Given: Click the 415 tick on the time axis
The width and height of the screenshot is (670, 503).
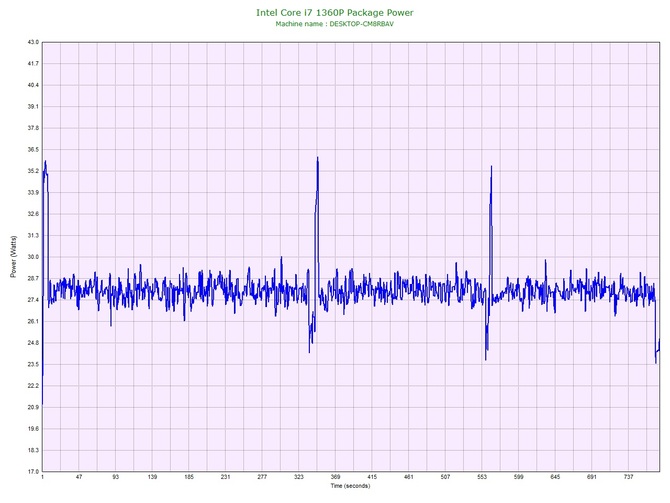Looking at the screenshot, I should (x=372, y=477).
